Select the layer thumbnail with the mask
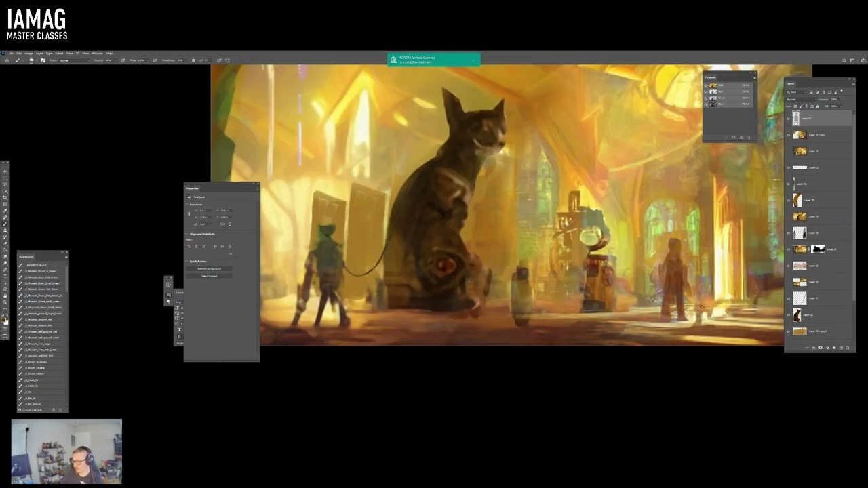Viewport: 868px width, 488px height. (x=800, y=249)
